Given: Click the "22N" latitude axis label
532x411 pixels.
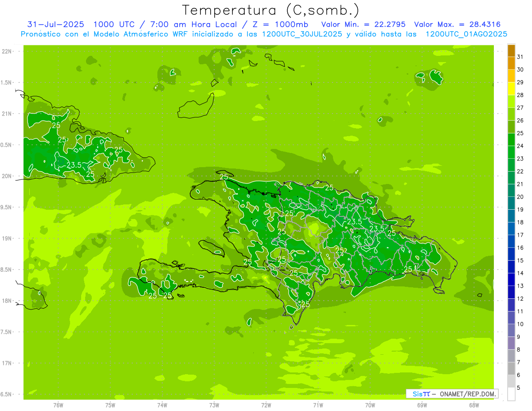Looking at the screenshot, I should (7, 51).
